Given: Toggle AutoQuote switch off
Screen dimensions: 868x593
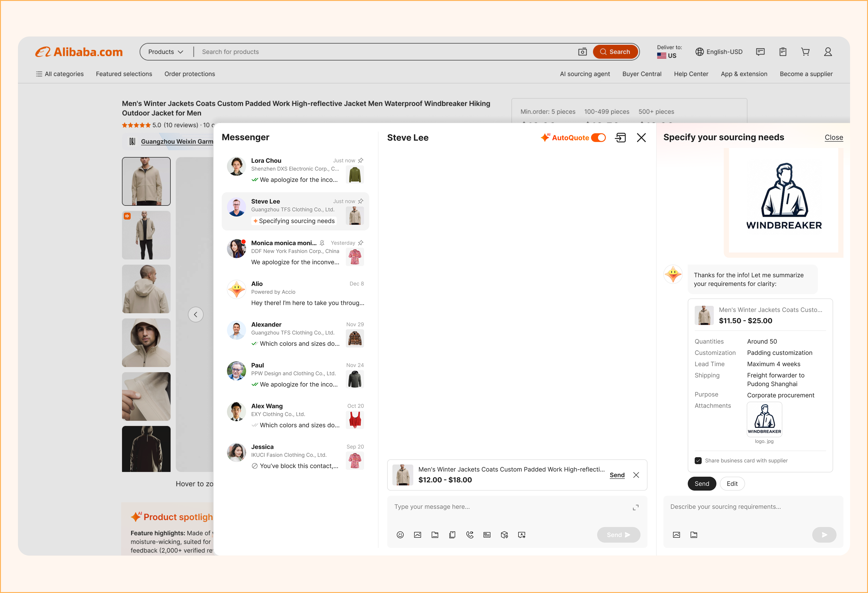Looking at the screenshot, I should tap(598, 137).
